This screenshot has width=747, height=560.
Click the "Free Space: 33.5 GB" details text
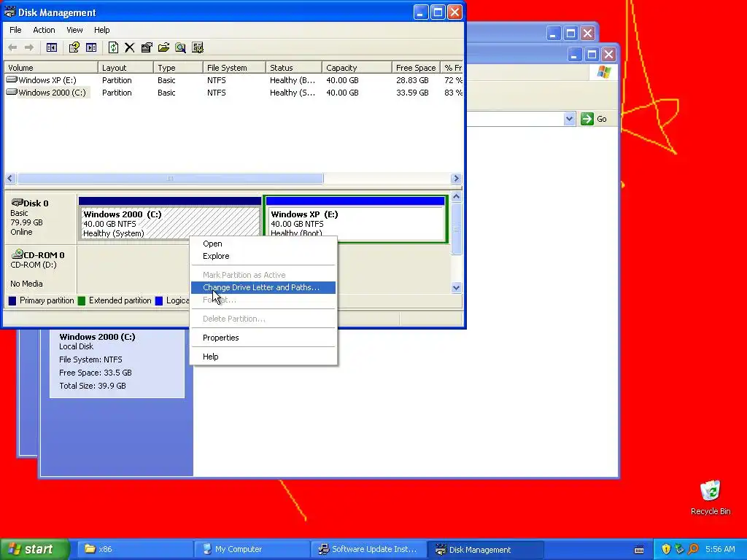pos(96,373)
